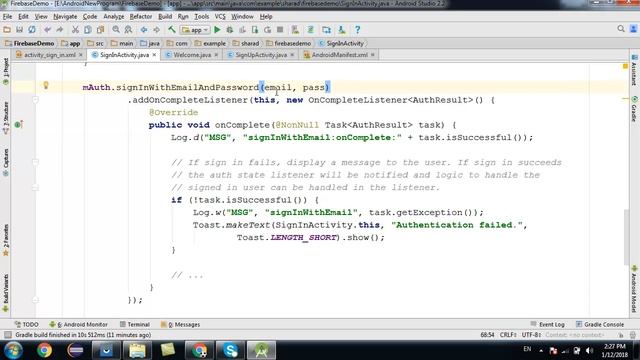This screenshot has width=640, height=360.
Task: Open the Favorites side panel
Action: [6, 240]
